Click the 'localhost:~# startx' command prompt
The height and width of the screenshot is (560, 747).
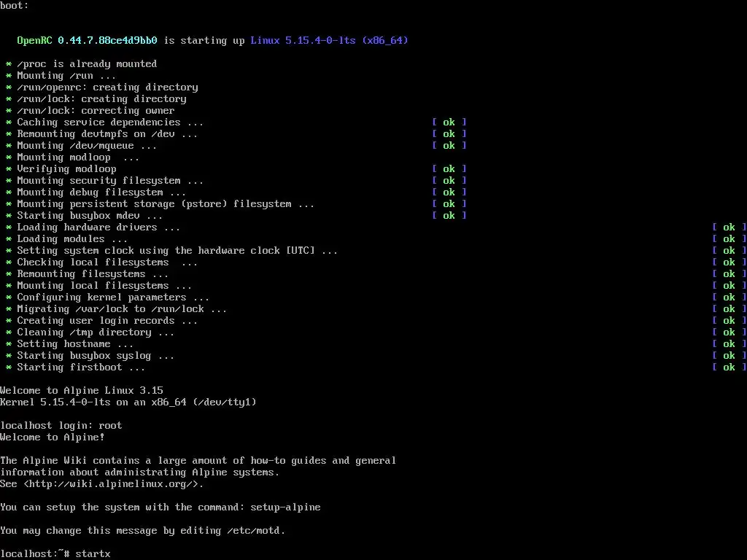point(55,554)
